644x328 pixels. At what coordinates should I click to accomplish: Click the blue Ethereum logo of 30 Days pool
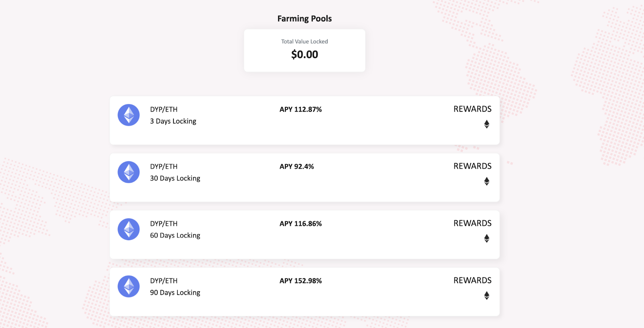tap(129, 172)
